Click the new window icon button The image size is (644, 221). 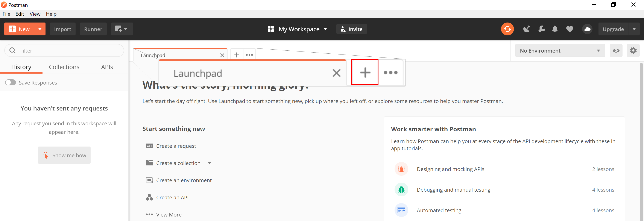click(x=122, y=29)
